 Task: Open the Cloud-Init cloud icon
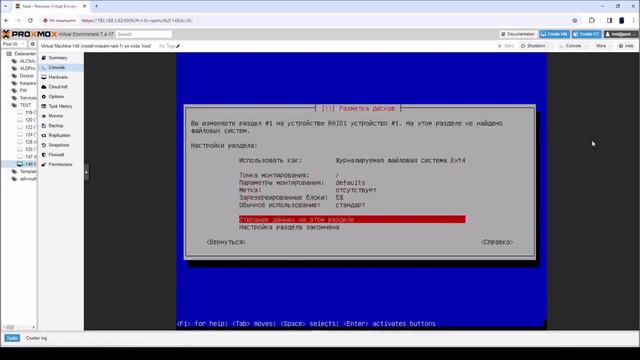pos(44,87)
